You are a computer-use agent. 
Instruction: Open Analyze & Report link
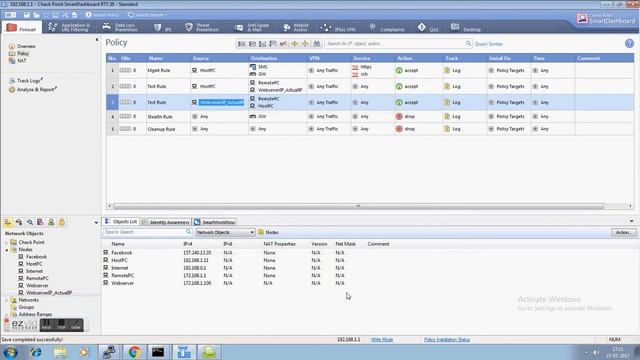coord(33,89)
